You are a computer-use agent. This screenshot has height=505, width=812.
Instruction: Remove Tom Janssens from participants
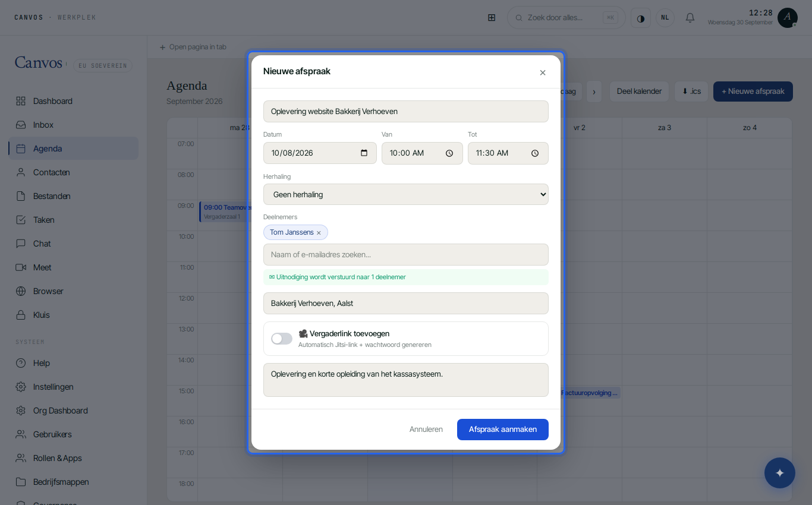click(x=319, y=233)
